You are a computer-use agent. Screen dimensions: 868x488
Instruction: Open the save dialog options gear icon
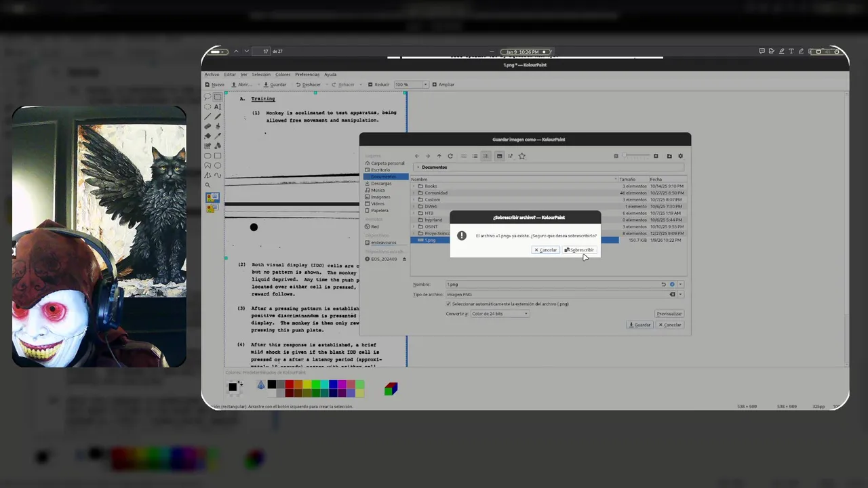(x=681, y=156)
